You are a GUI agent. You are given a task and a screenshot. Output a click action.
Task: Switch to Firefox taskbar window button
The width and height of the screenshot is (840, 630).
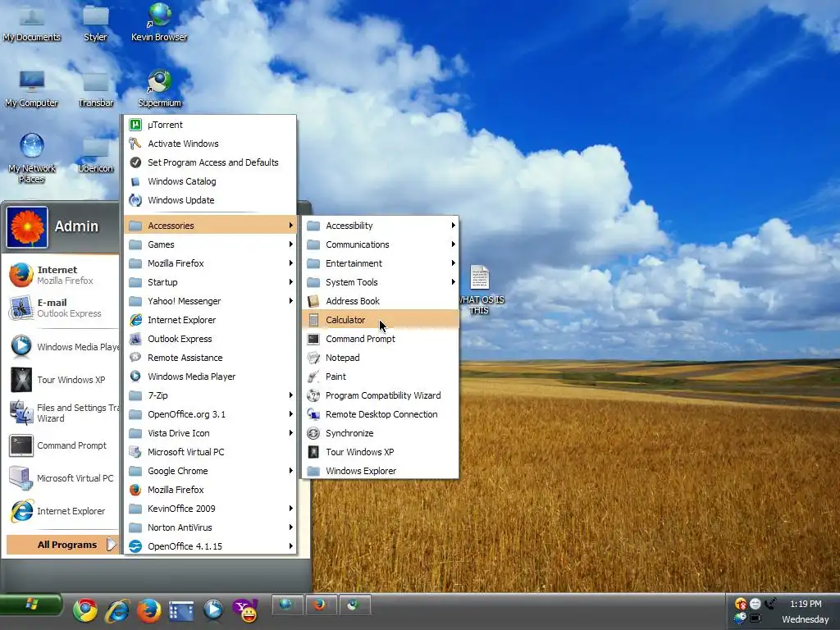(x=321, y=605)
